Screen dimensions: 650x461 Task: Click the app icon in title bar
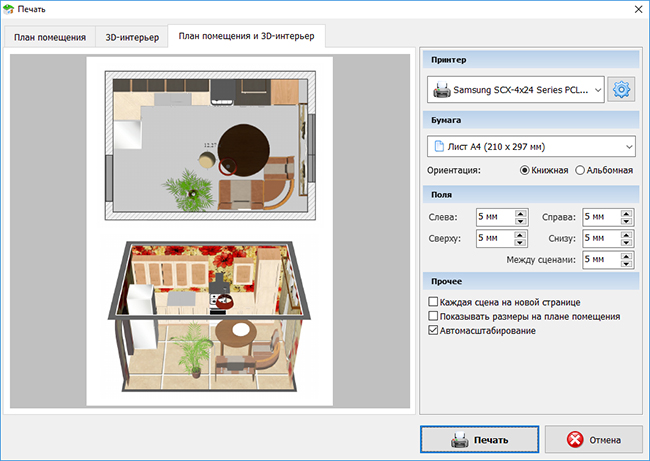(x=8, y=9)
